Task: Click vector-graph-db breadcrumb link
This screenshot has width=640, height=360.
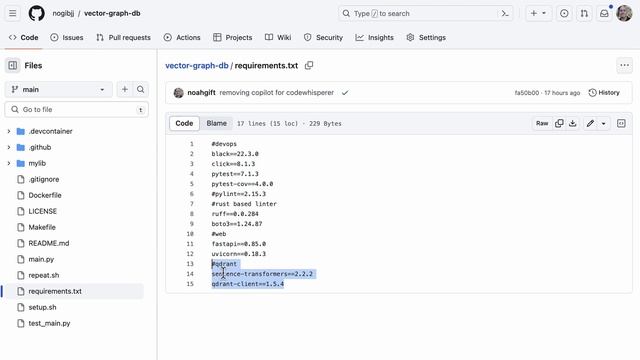Action: [x=197, y=65]
